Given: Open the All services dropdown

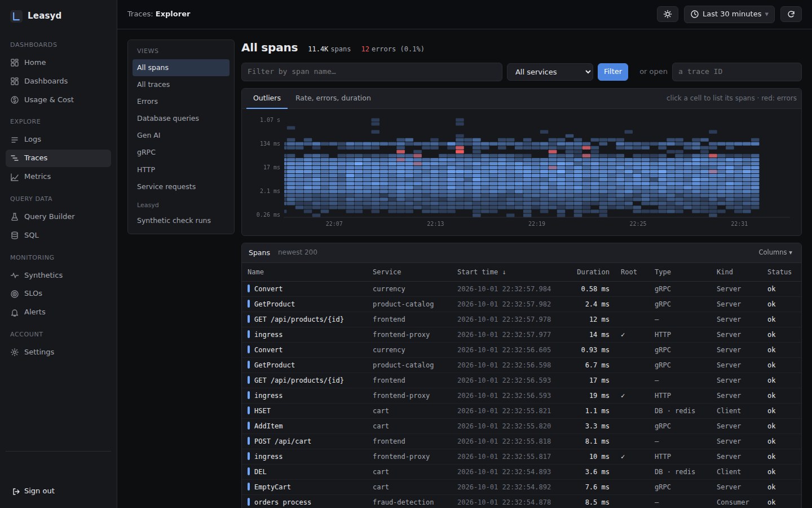Looking at the screenshot, I should [550, 72].
